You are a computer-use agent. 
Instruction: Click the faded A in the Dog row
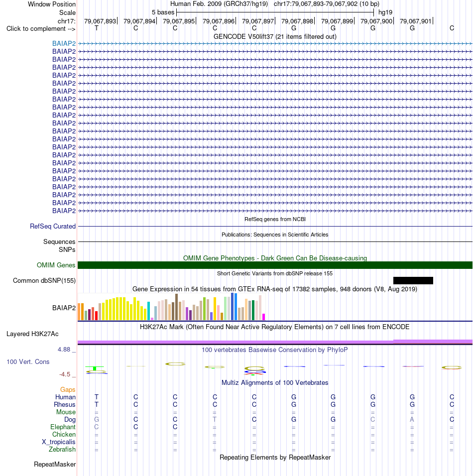coord(412,420)
